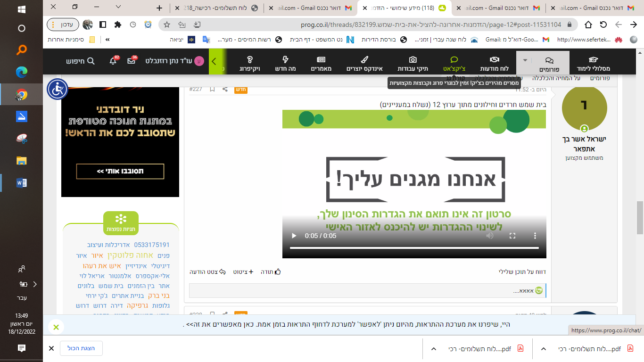Open ויקיפרוג in the navigation bar
644x362 pixels.
point(250,63)
